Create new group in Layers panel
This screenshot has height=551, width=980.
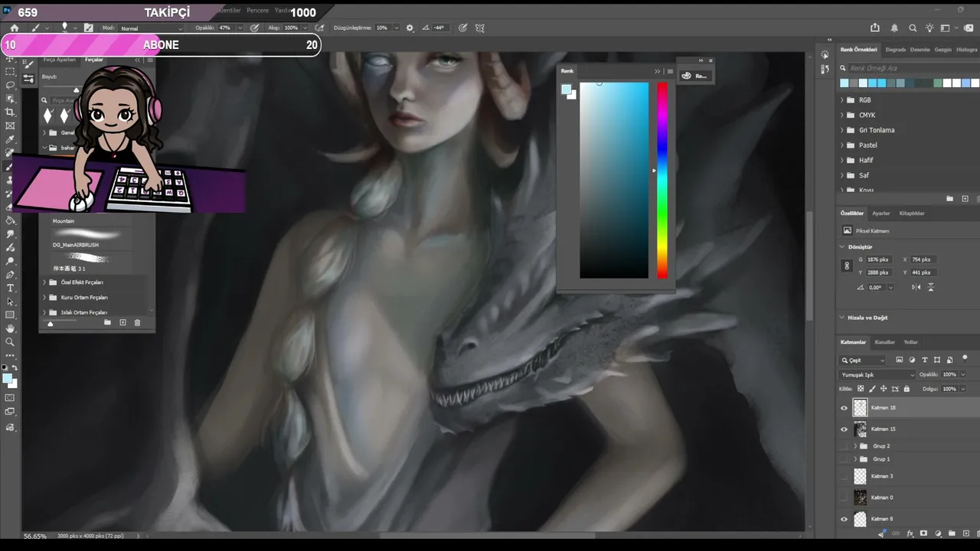click(x=952, y=533)
